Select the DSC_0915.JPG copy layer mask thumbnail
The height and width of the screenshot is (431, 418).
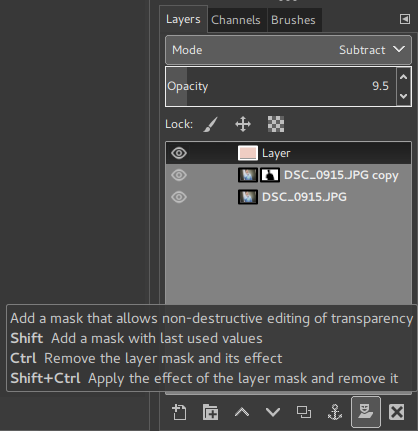pyautogui.click(x=270, y=175)
